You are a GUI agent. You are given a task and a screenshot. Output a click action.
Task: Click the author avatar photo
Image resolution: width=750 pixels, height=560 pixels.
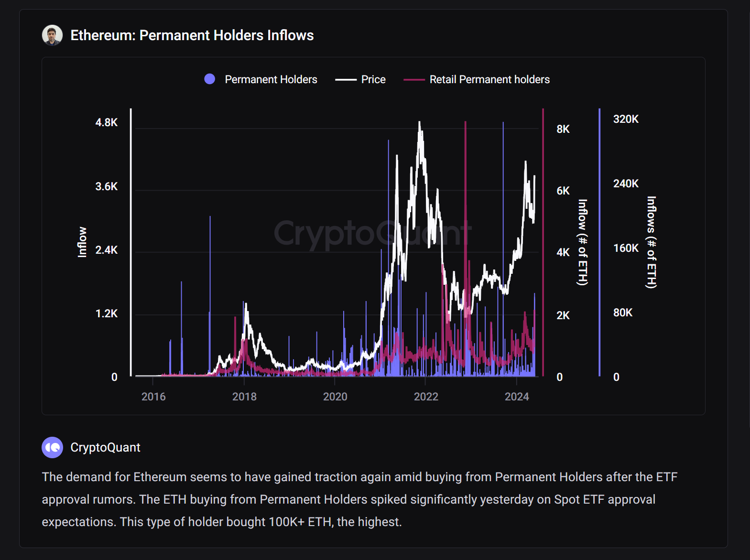click(52, 35)
